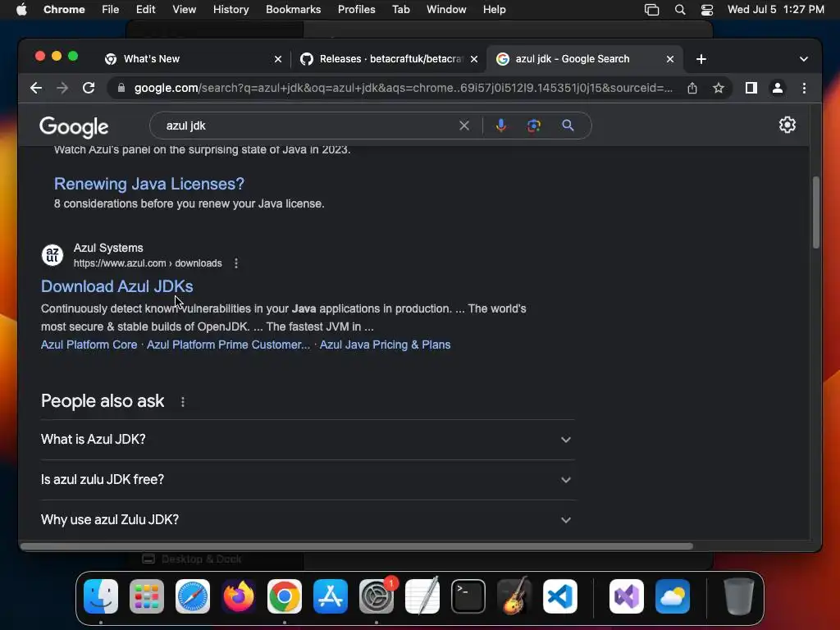Image resolution: width=840 pixels, height=630 pixels.
Task: Open Chrome side panel
Action: [751, 88]
